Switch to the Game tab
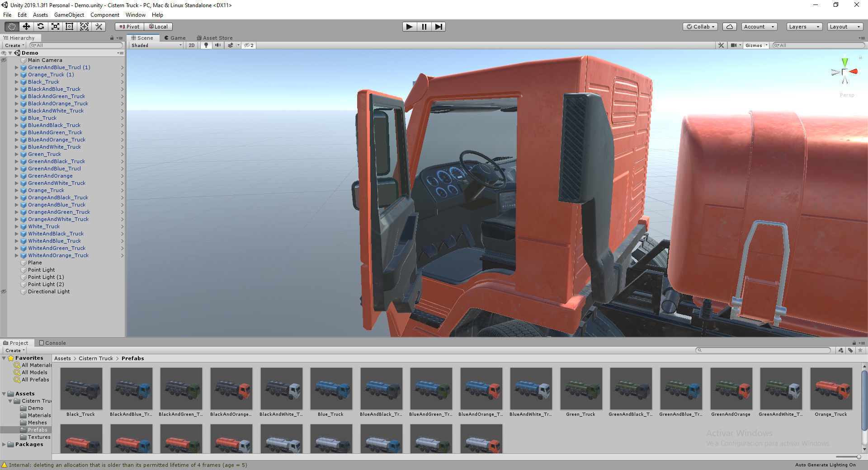The height and width of the screenshot is (470, 868). coord(175,38)
